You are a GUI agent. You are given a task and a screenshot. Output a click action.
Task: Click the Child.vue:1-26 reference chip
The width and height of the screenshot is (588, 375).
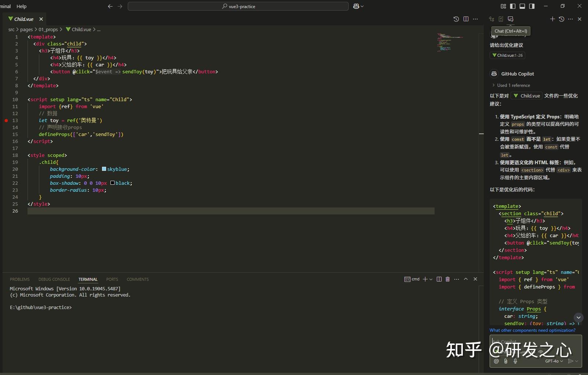[x=508, y=55]
